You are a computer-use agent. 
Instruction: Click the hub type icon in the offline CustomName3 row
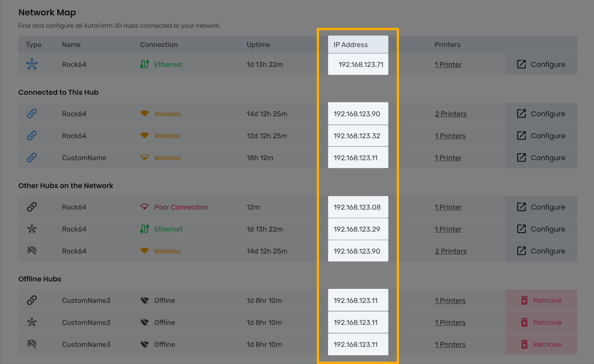click(x=32, y=322)
